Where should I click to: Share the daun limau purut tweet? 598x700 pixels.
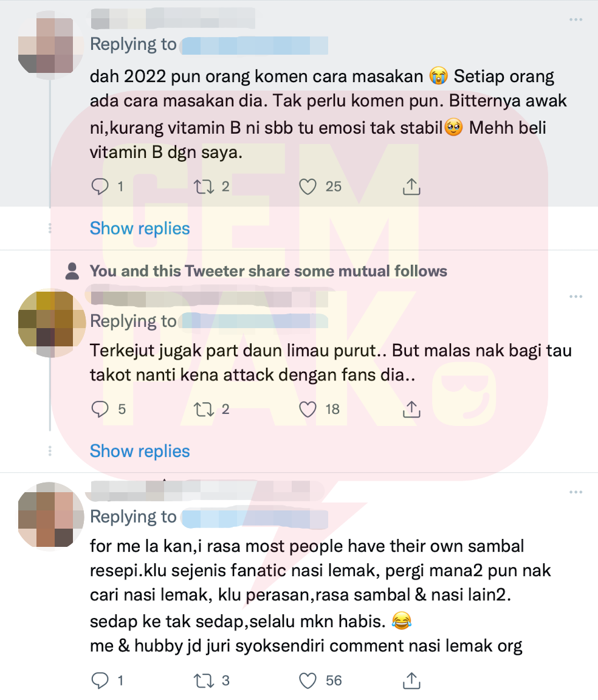point(411,409)
